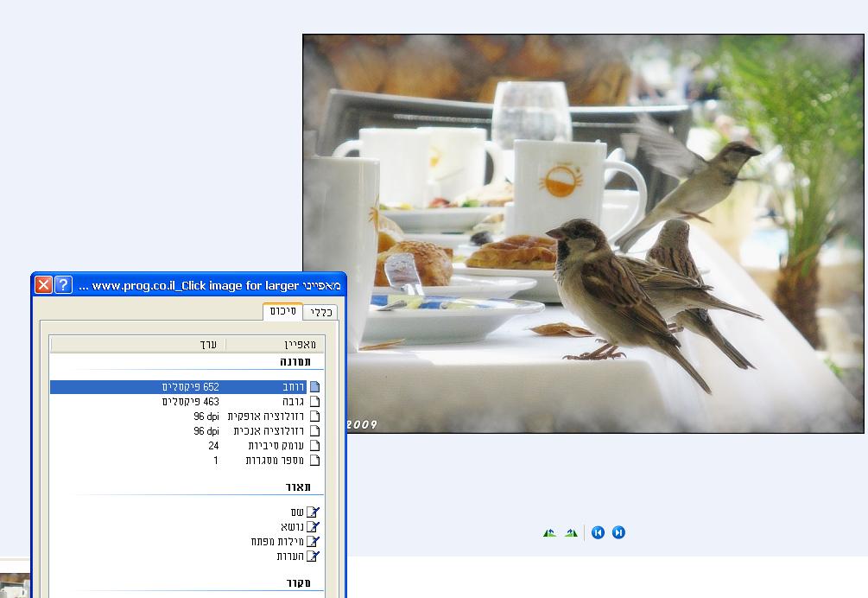
Task: Click the value field of נושא
Action: point(138,526)
